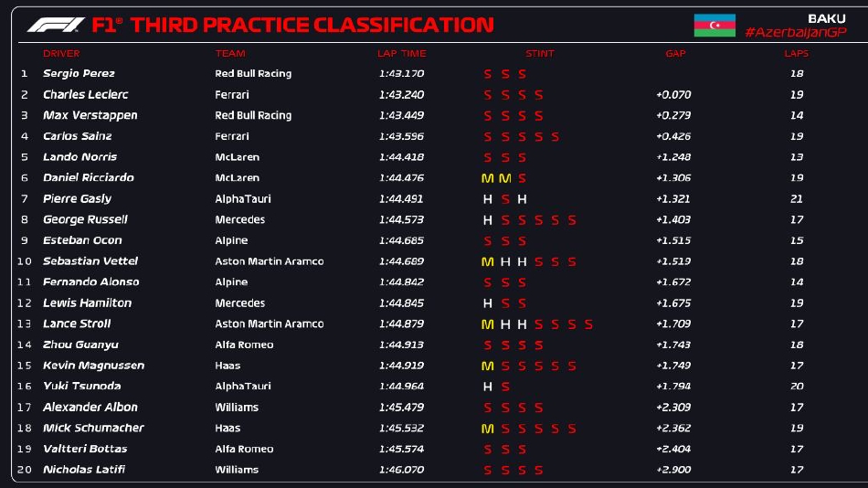Click the DRIVER column header
Image resolution: width=868 pixels, height=488 pixels.
tap(61, 54)
